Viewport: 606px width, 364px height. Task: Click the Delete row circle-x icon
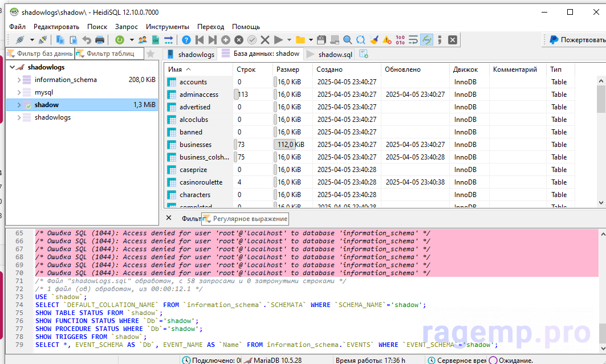239,40
